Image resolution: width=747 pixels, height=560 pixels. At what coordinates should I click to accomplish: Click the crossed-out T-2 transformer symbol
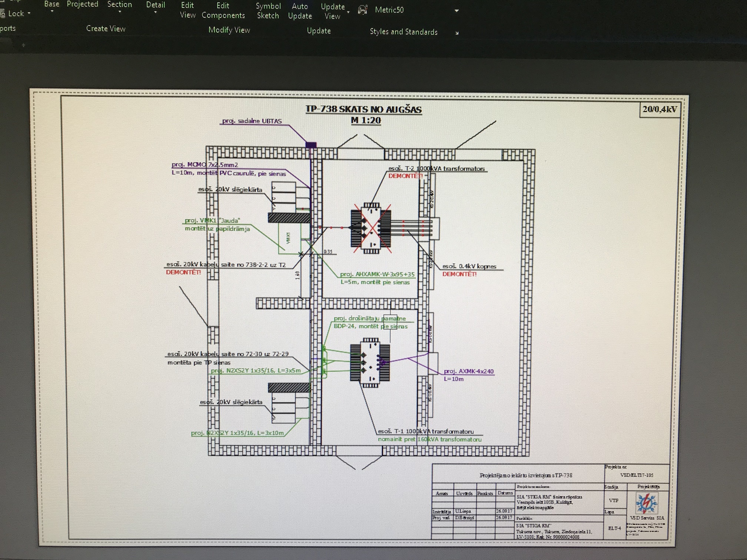tap(371, 228)
